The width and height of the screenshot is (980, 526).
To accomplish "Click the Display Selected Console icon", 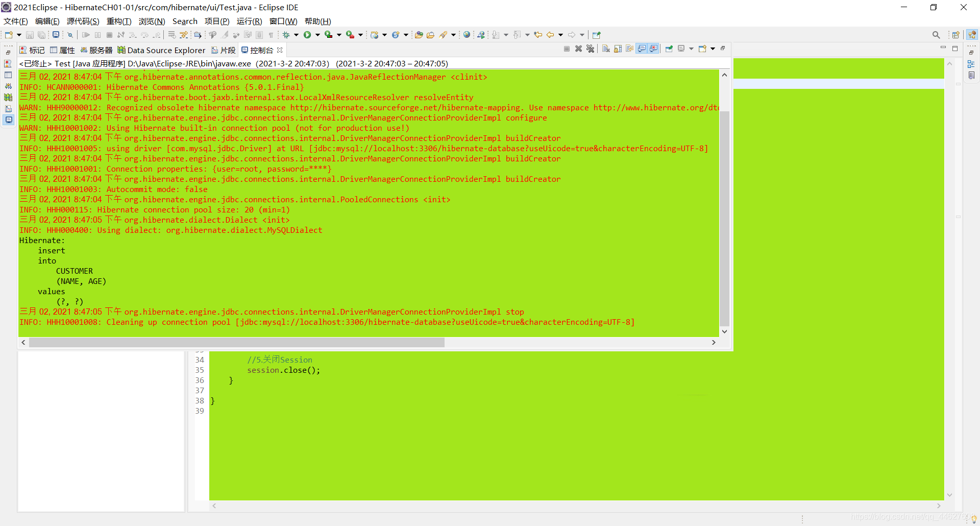I will pos(681,49).
